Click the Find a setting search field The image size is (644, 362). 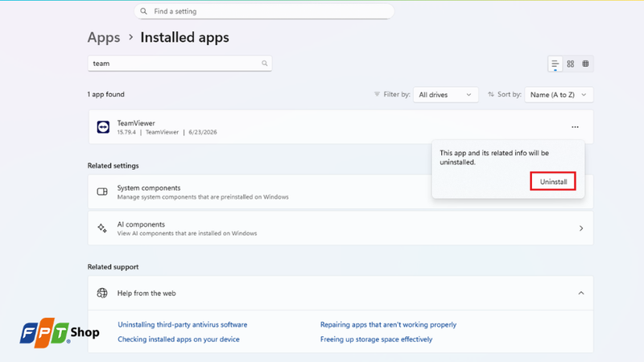[x=264, y=11]
